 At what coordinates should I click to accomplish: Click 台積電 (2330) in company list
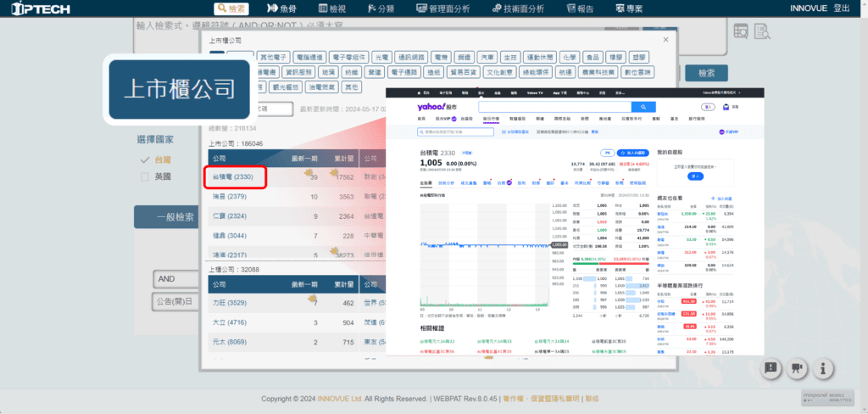(234, 176)
